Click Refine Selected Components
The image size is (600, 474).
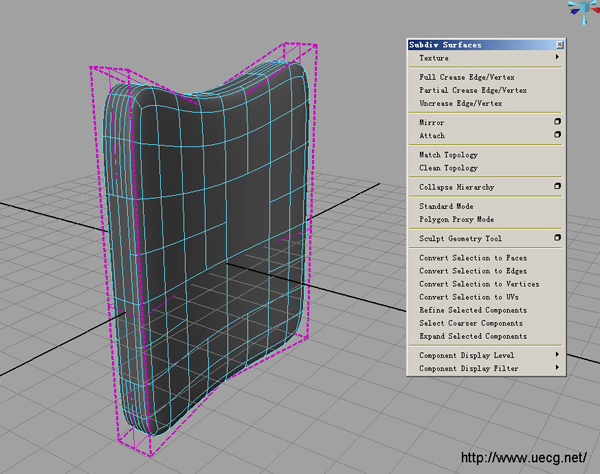point(473,310)
